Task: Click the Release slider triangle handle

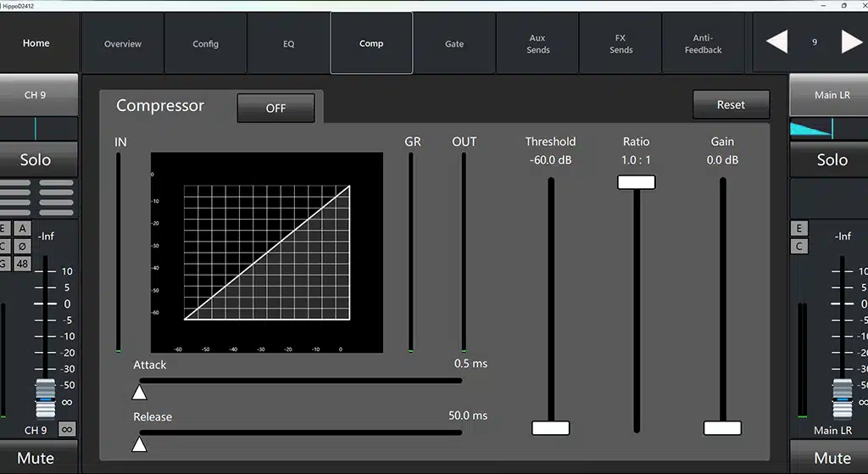Action: coord(140,444)
